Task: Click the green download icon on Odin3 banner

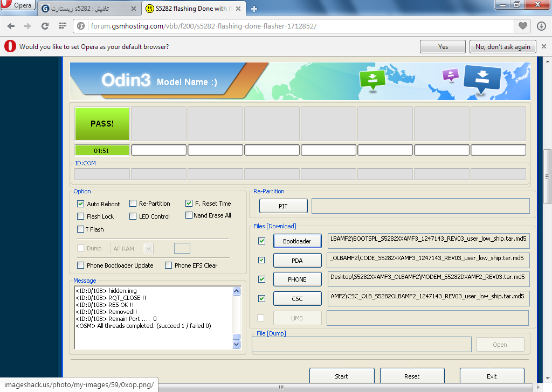Action: coord(372,80)
